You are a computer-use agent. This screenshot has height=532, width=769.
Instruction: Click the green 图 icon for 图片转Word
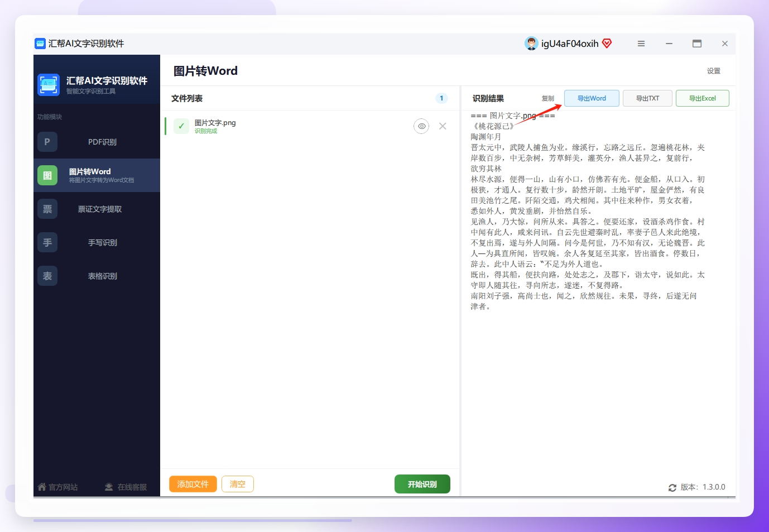[47, 175]
